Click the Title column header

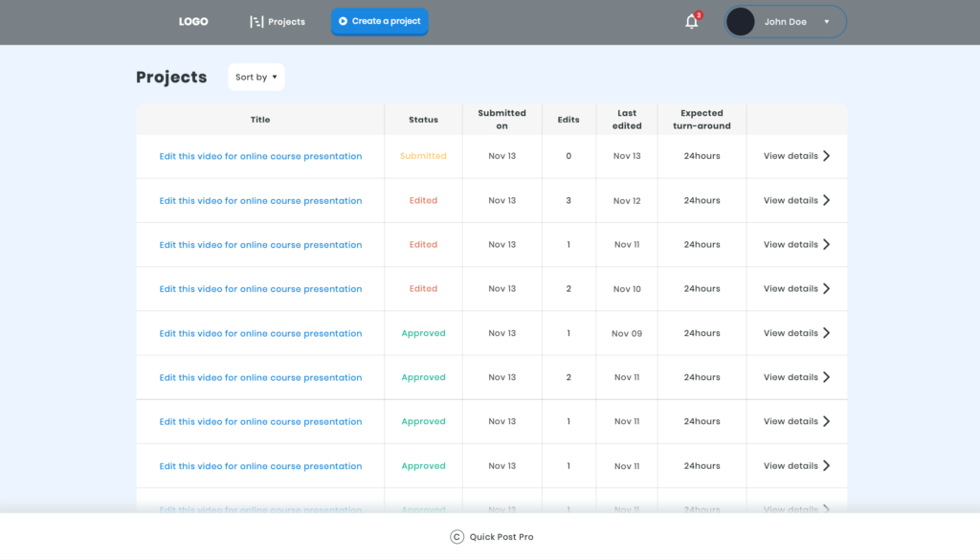point(260,120)
